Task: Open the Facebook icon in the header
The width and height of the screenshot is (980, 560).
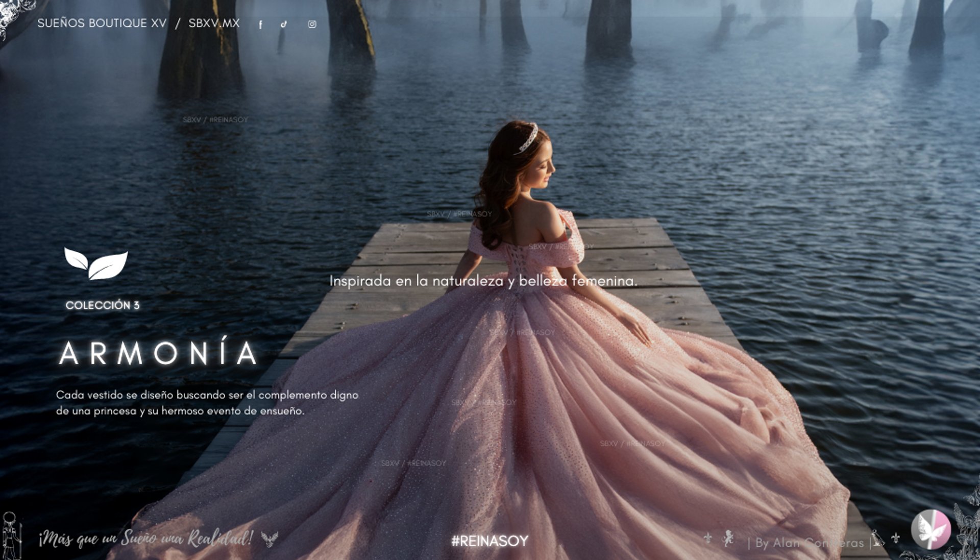Action: tap(260, 25)
